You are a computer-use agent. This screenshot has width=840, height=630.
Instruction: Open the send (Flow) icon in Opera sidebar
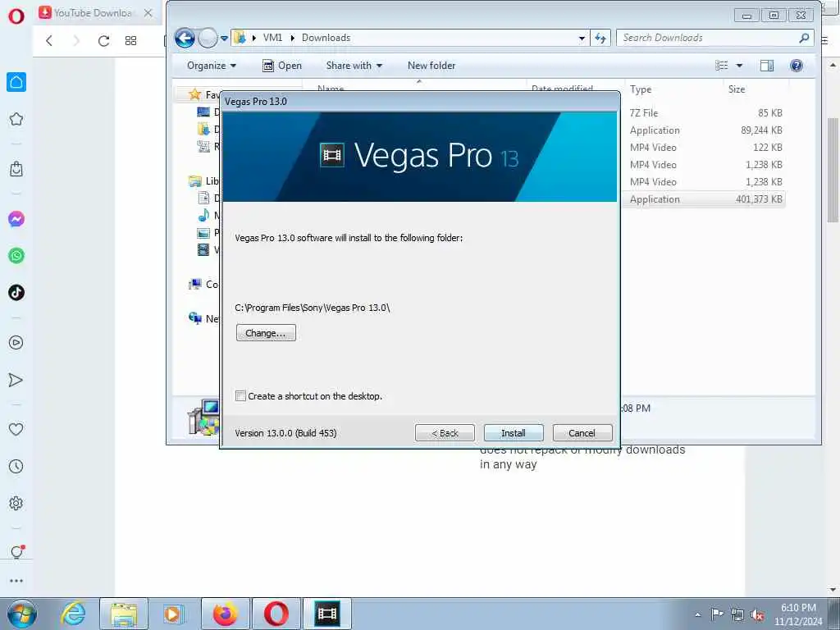(16, 380)
